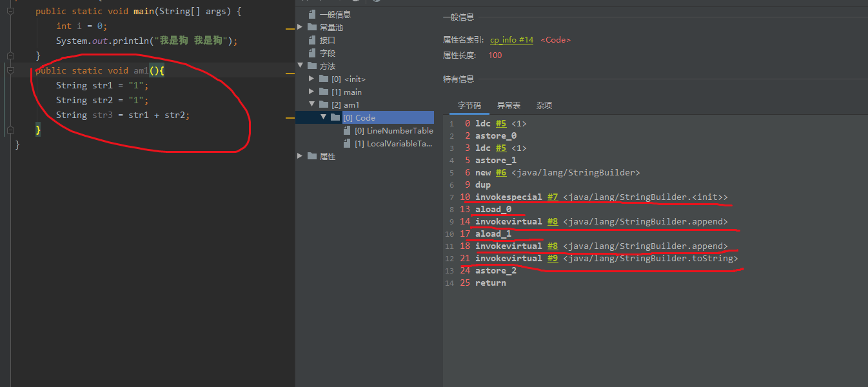868x387 pixels.
Task: Click the return bytecode instruction
Action: click(x=491, y=283)
